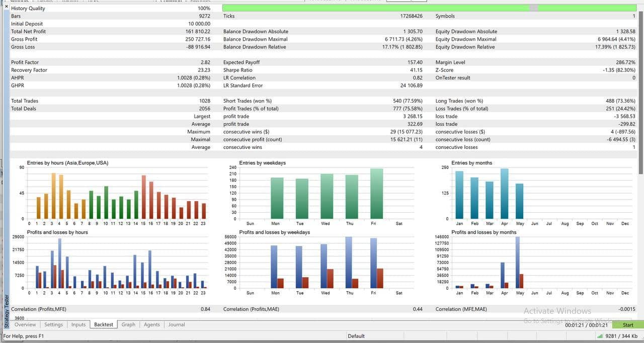This screenshot has height=343, width=644.
Task: Go to the Graph tab
Action: point(128,325)
